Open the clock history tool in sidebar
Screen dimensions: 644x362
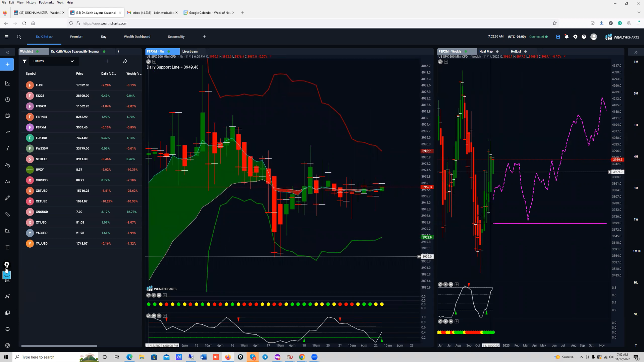(7, 100)
